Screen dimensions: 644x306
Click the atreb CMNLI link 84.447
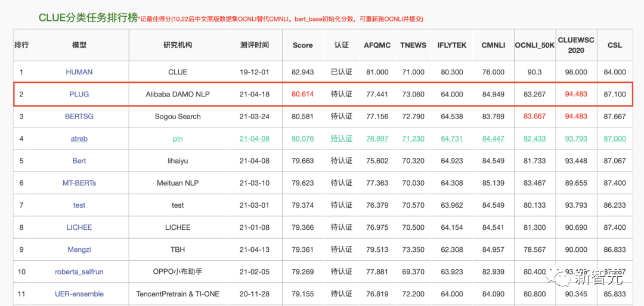493,139
